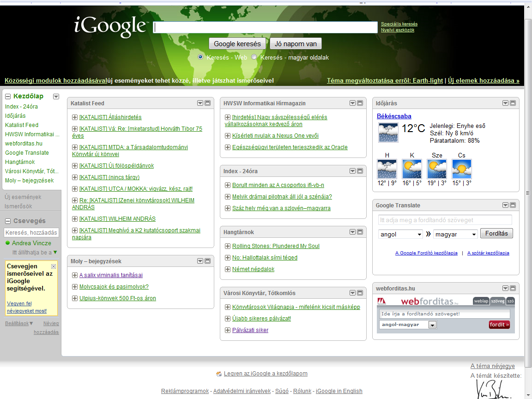Open Időjárás gadget menu arrow
The image size is (532, 399).
505,103
